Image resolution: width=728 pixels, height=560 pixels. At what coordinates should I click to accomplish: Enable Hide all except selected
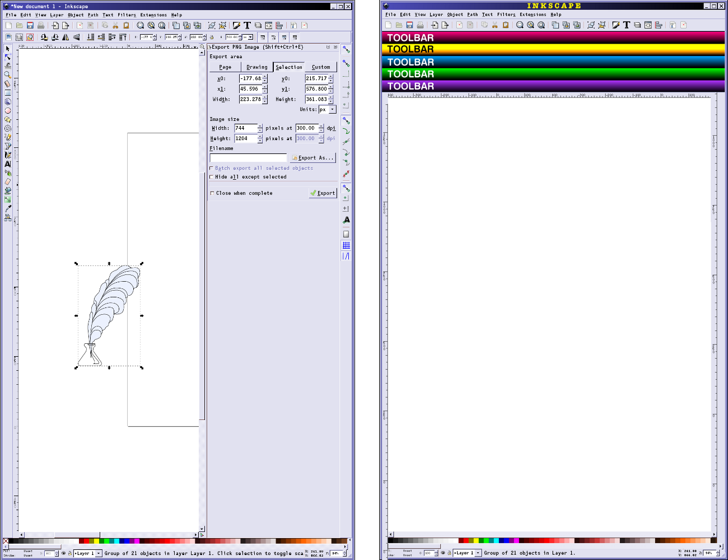click(x=212, y=176)
